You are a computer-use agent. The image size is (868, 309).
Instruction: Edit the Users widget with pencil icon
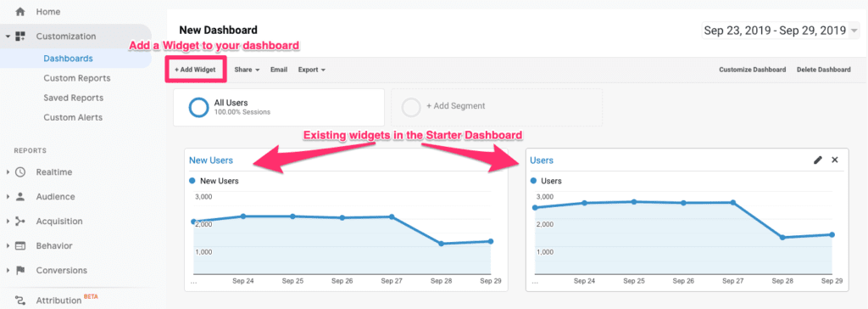point(818,160)
